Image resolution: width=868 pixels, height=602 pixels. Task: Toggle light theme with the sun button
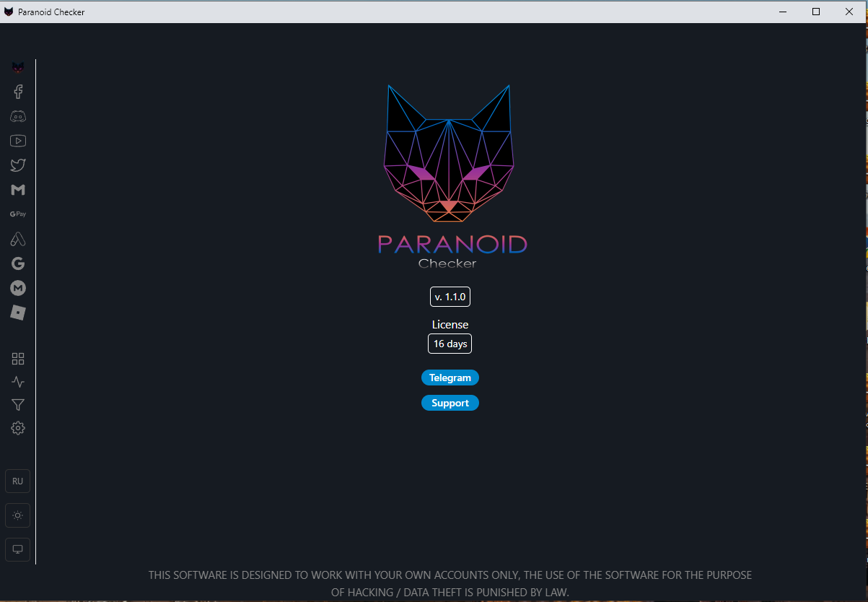18,515
